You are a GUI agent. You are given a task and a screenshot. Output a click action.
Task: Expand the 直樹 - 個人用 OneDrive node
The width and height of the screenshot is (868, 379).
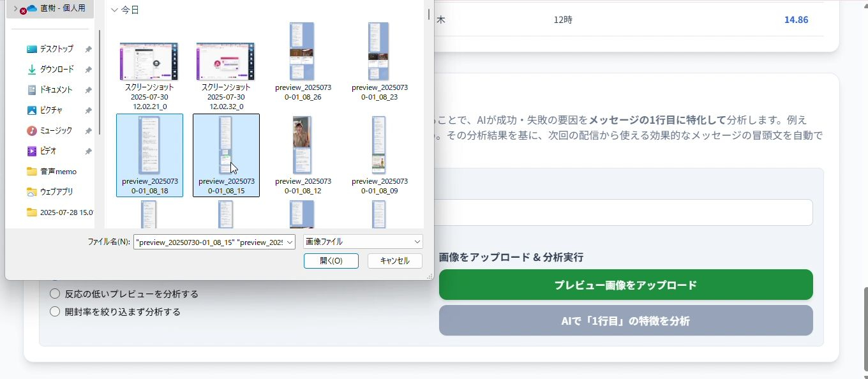[15, 8]
